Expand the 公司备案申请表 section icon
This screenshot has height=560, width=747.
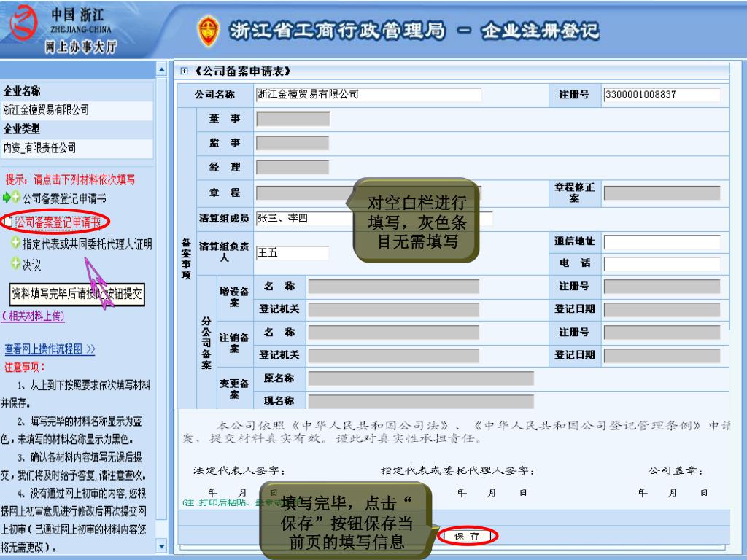[x=184, y=71]
